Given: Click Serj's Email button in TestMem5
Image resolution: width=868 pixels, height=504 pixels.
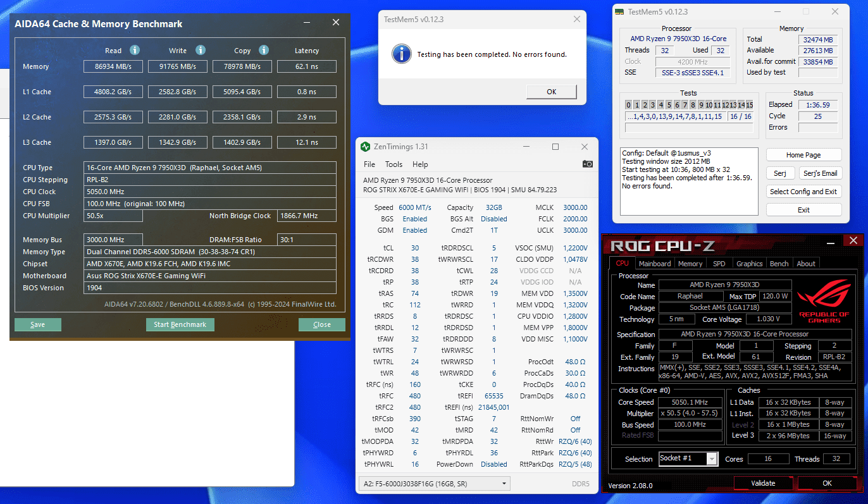Looking at the screenshot, I should (x=821, y=173).
